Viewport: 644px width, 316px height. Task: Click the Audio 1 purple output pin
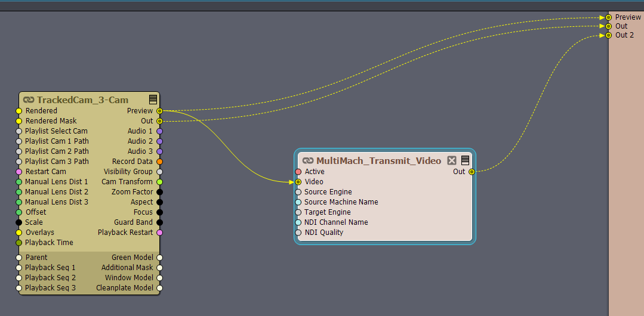[x=159, y=131]
